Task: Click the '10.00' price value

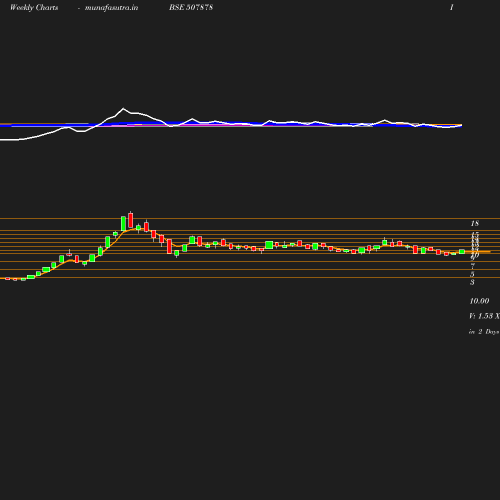Action: [479, 301]
